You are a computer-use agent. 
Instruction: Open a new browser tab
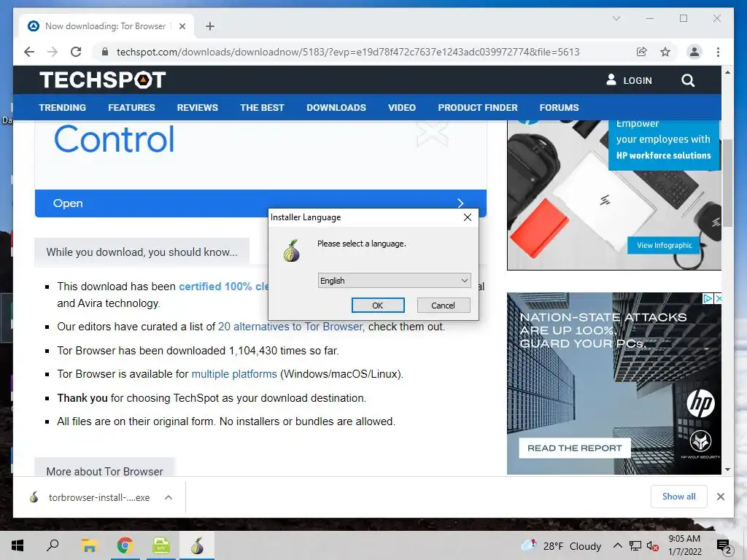(x=210, y=26)
